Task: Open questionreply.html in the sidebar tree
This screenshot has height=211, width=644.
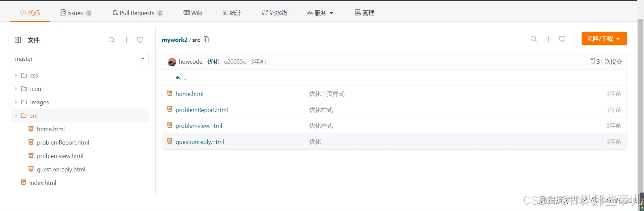Action: (x=61, y=169)
